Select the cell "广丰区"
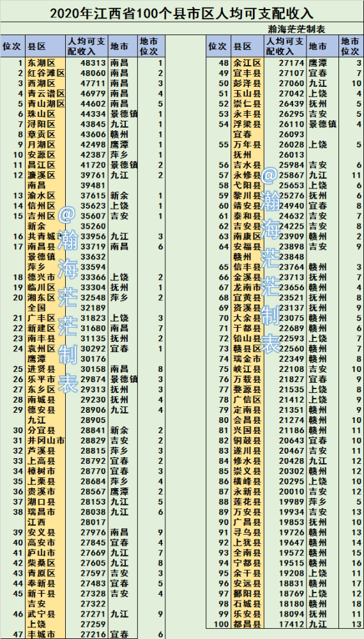Image resolution: width=364 pixels, height=639 pixels. [41, 318]
